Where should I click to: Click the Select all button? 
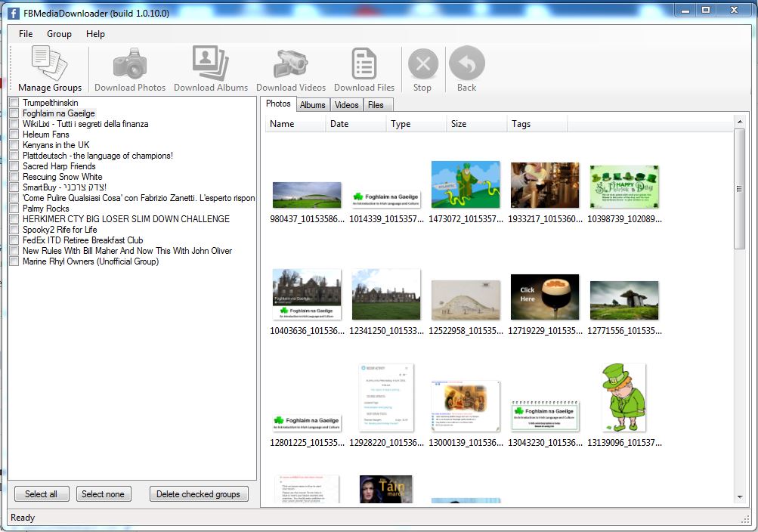coord(41,494)
